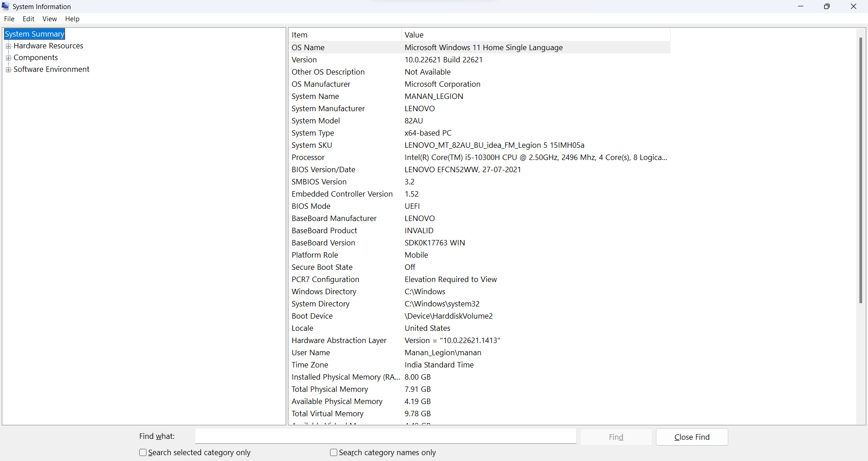The width and height of the screenshot is (868, 461).
Task: Enable Search category names only checkbox
Action: (x=334, y=452)
